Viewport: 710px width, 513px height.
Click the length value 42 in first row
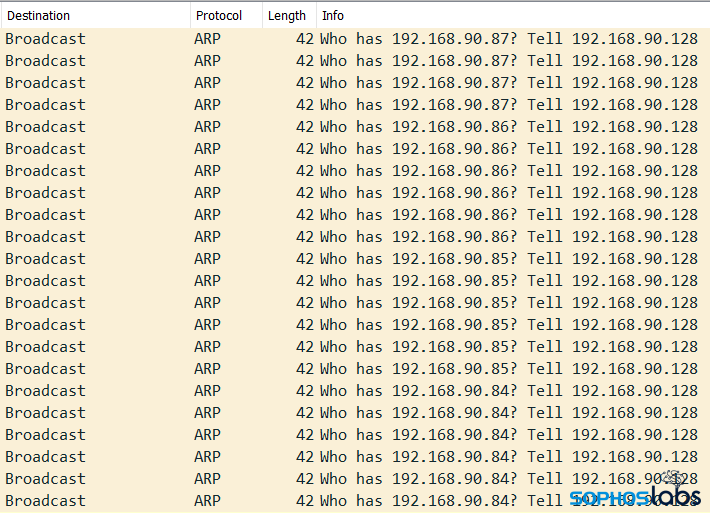(x=305, y=39)
